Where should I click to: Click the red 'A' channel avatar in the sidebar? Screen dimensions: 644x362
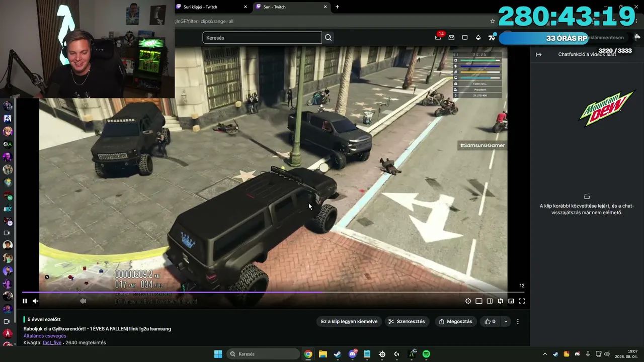coord(8,333)
